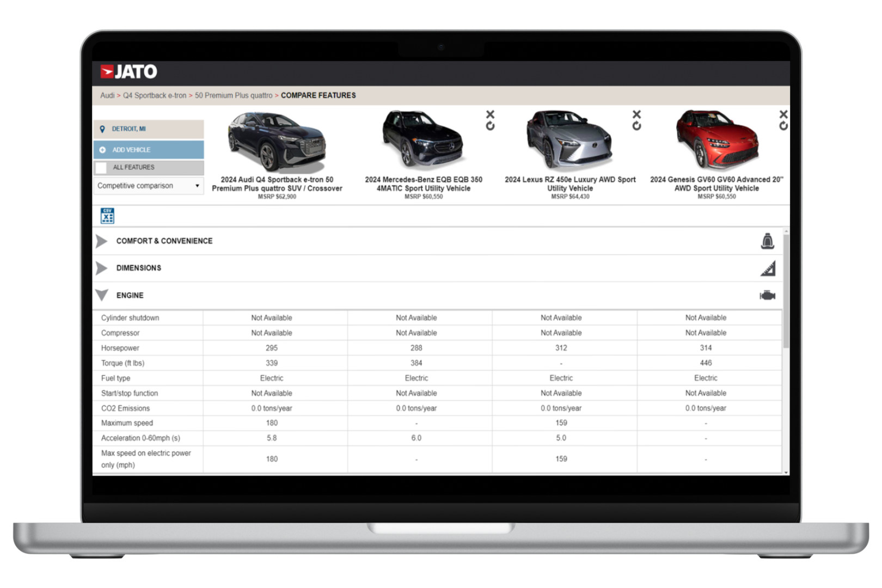Click the Fuel type row label
This screenshot has height=588, width=882.
point(115,378)
